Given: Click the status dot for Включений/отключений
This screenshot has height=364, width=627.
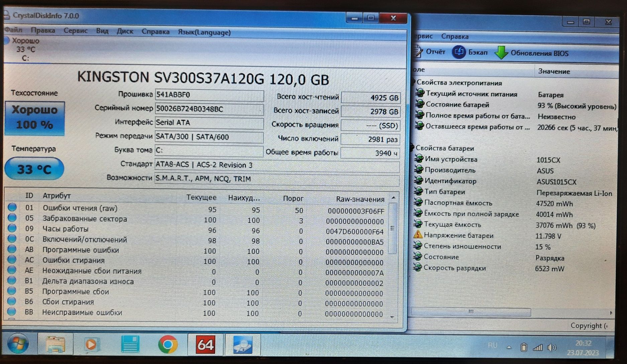Looking at the screenshot, I should coord(12,239).
